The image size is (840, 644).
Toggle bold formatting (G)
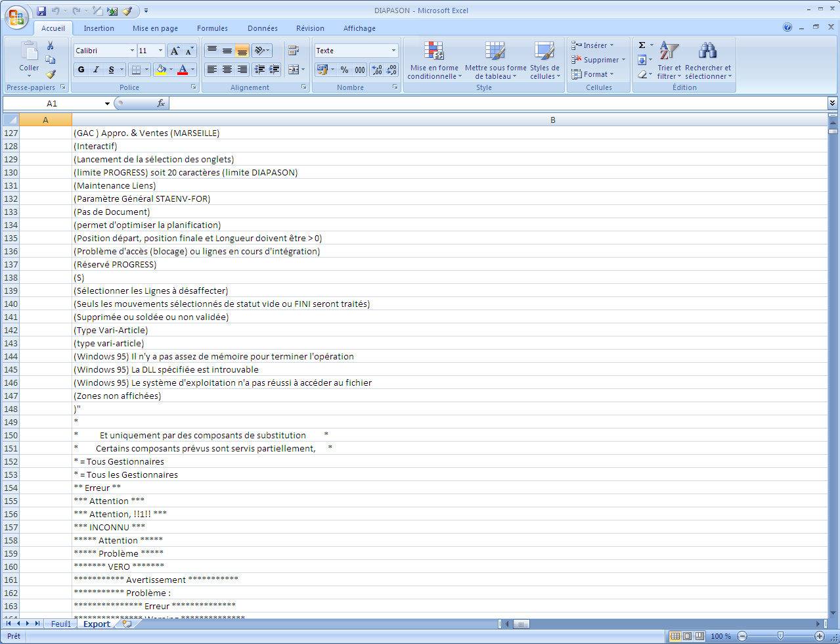pyautogui.click(x=81, y=70)
